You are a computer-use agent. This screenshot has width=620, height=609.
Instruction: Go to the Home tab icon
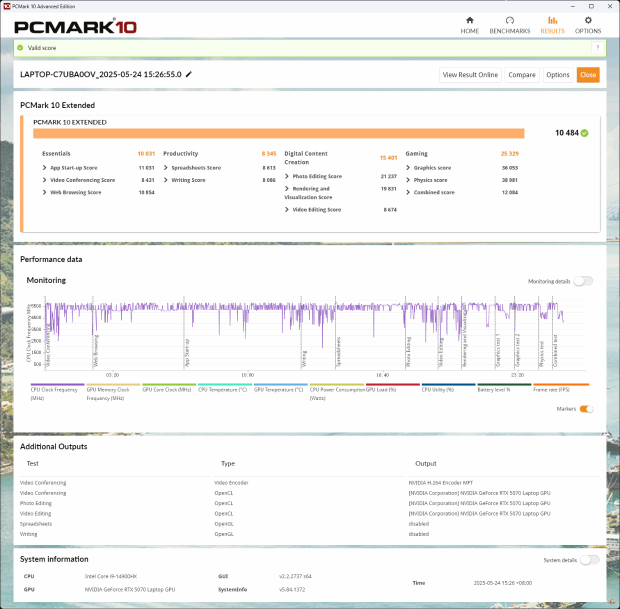(x=469, y=21)
